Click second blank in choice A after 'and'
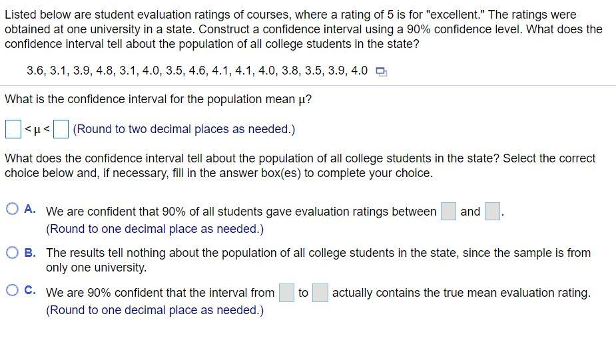 (x=492, y=212)
